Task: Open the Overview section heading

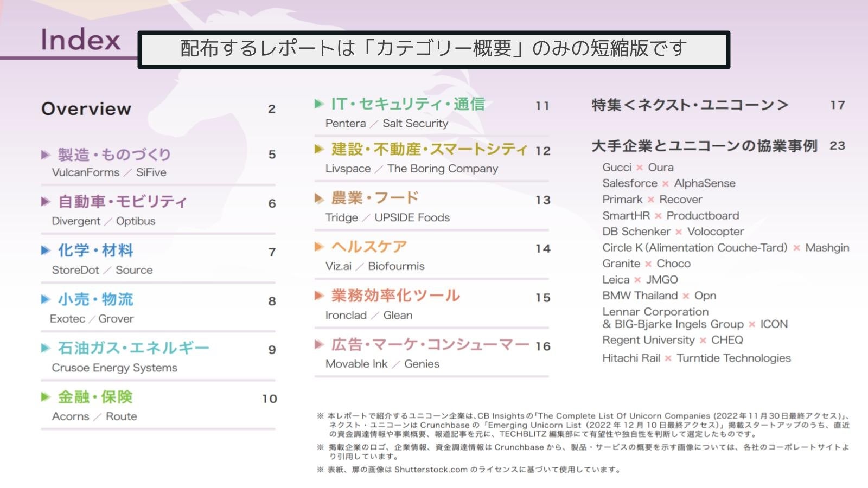Action: (86, 109)
